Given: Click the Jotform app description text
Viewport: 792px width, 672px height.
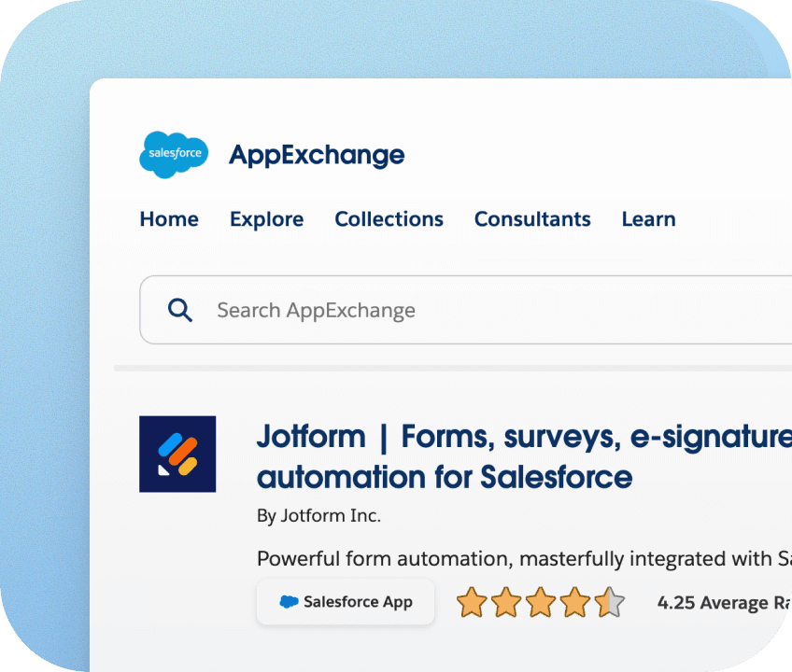Looking at the screenshot, I should (514, 558).
